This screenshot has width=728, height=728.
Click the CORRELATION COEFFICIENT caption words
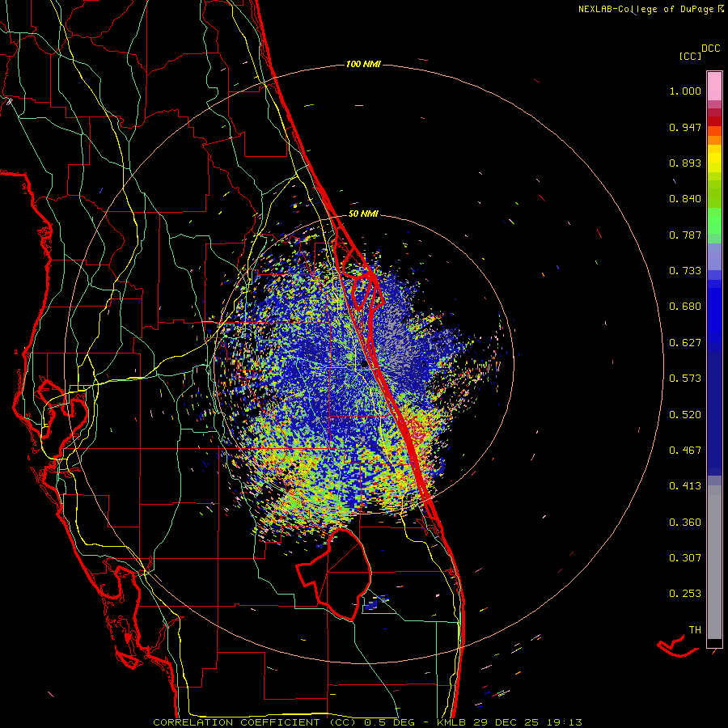(236, 722)
